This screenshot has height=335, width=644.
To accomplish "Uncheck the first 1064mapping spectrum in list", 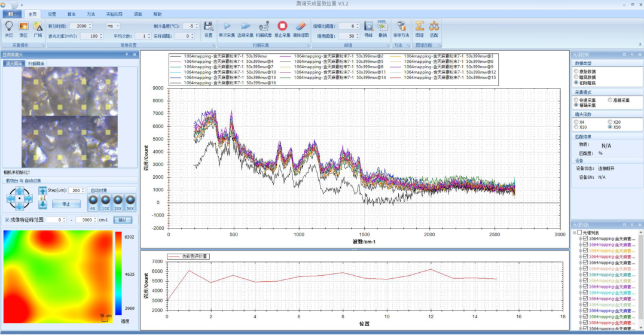I will click(x=585, y=239).
